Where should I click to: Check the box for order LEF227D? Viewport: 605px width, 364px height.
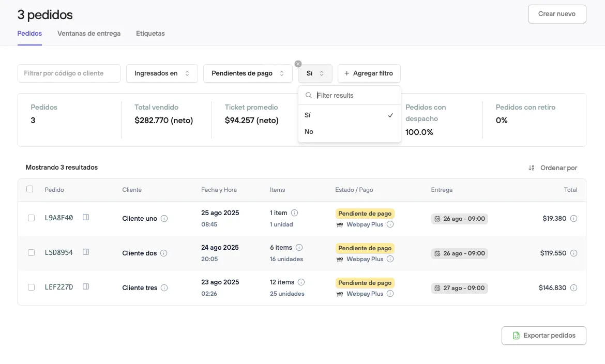tap(31, 287)
